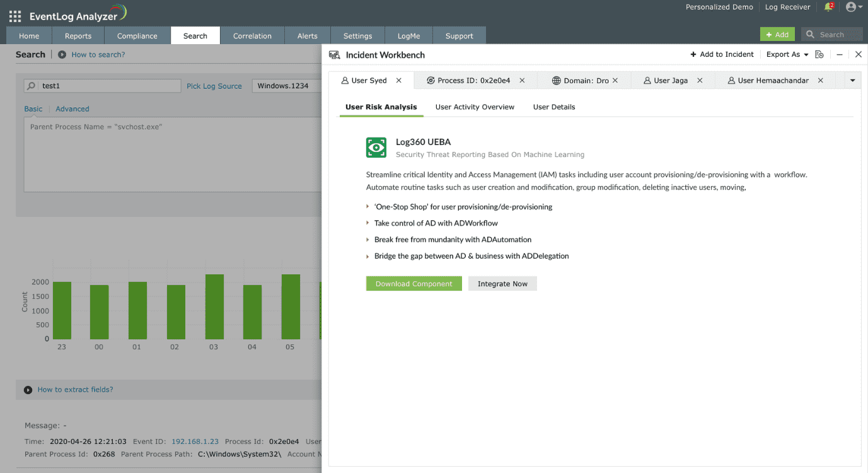Click the Process Id value 0x2e0e4
Viewport: 868px width, 473px height.
click(x=283, y=442)
